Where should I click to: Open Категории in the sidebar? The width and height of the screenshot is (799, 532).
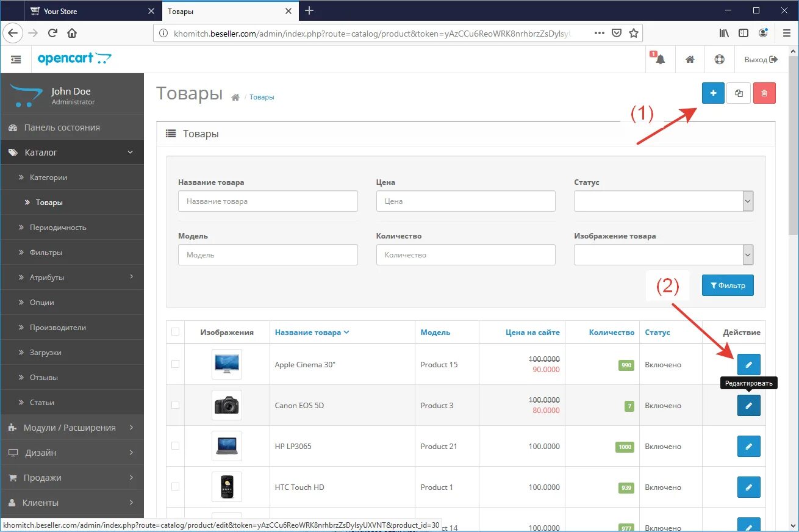(x=72, y=177)
